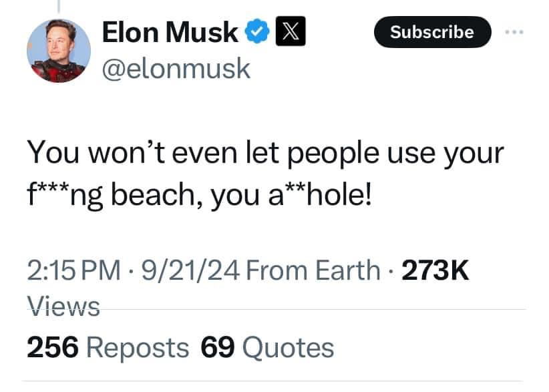Click the Views label
The width and height of the screenshot is (549, 392).
(63, 306)
